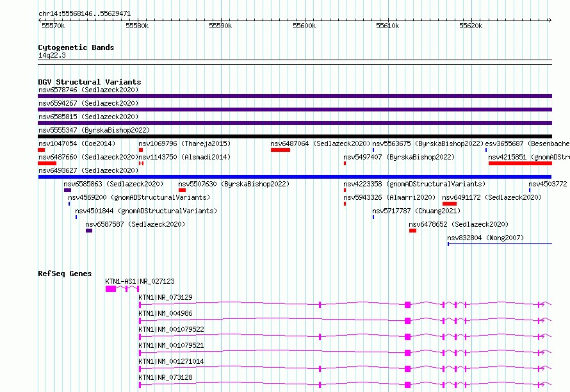Click the nsv5507630 (ByrskaBishop2022) label

234,184
